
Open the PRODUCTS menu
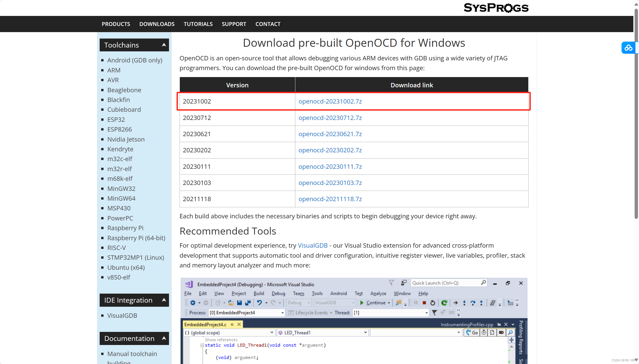coord(116,24)
